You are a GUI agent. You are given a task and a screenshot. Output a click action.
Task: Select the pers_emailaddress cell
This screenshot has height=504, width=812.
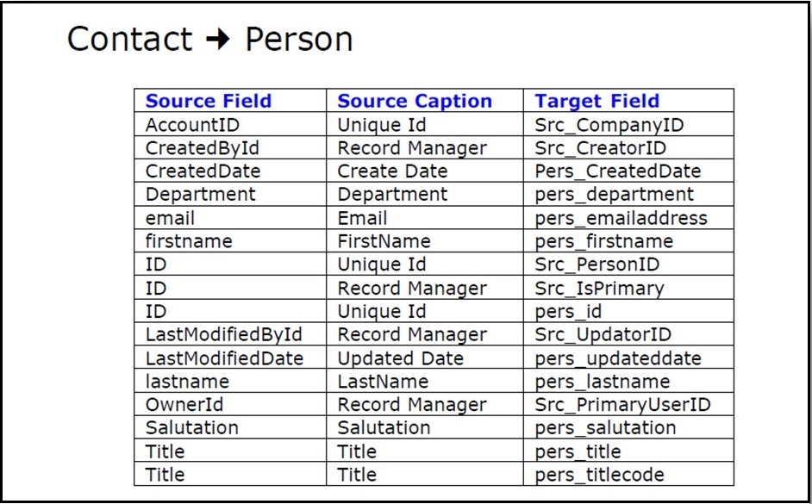coord(628,218)
